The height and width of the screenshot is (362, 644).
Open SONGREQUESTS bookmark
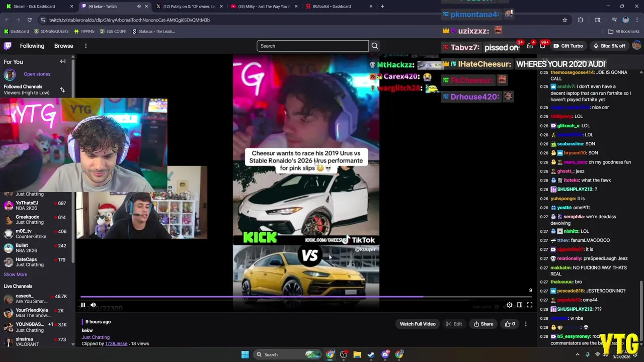(51, 31)
